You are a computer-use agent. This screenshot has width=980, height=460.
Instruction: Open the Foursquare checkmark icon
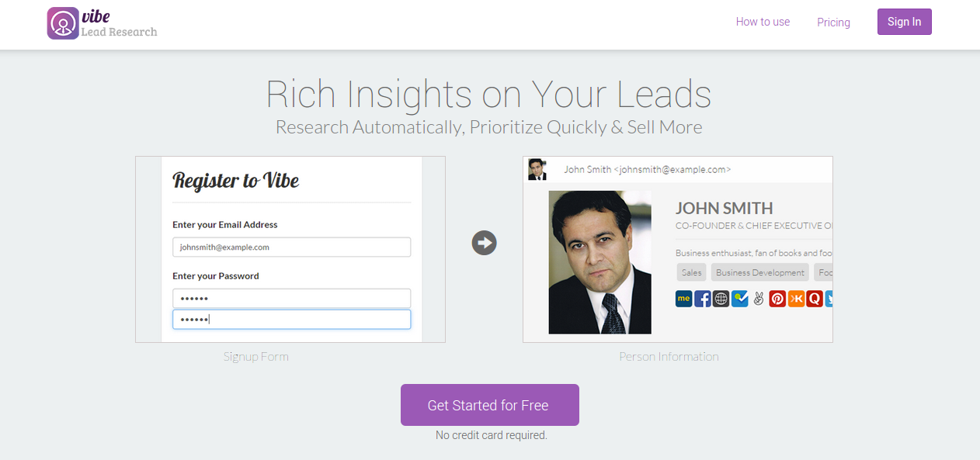click(x=739, y=299)
